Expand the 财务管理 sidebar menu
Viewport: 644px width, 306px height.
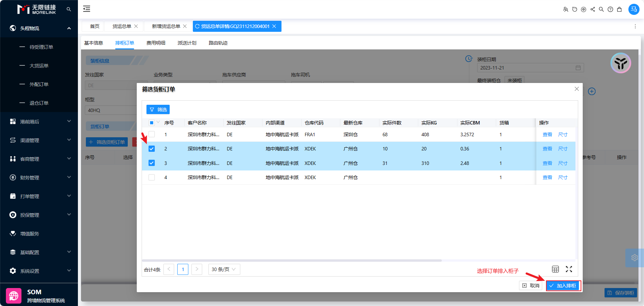coord(39,177)
